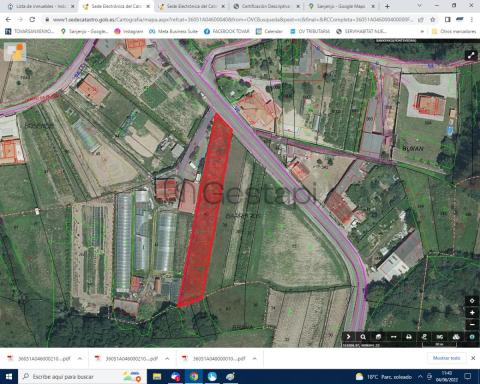Open FACEBOOK TOVAR bookmark
This screenshot has height=384, width=480.
(226, 31)
